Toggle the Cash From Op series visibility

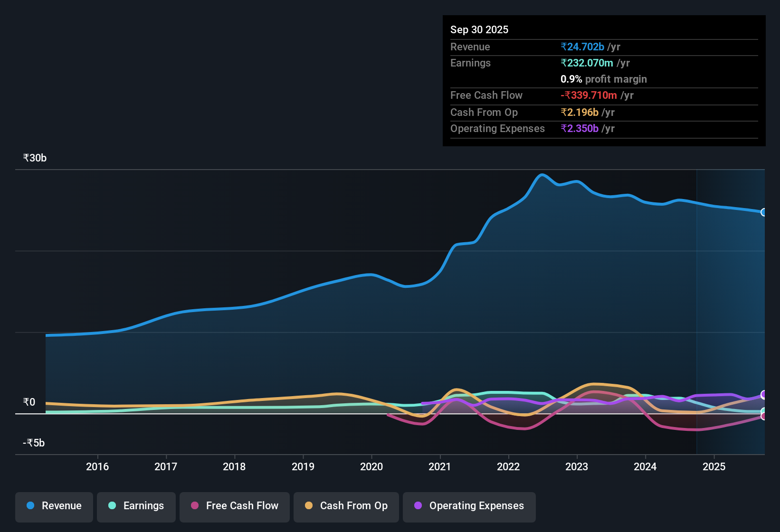point(346,506)
